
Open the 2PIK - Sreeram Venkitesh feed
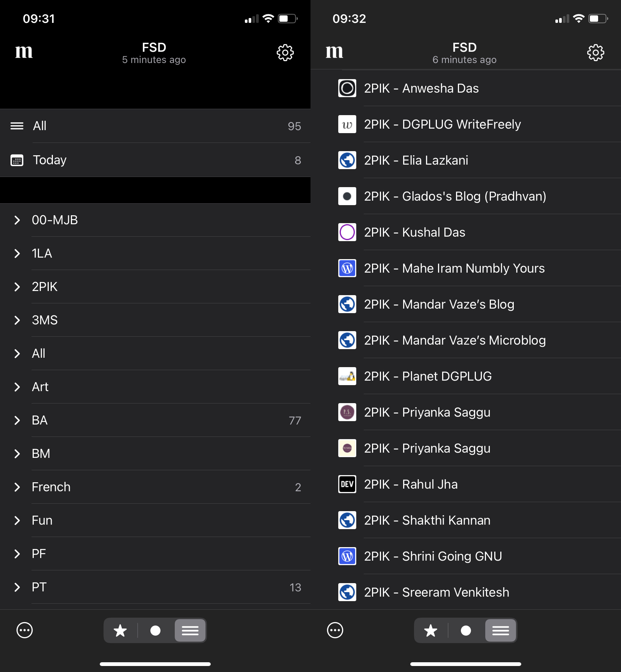tap(436, 592)
